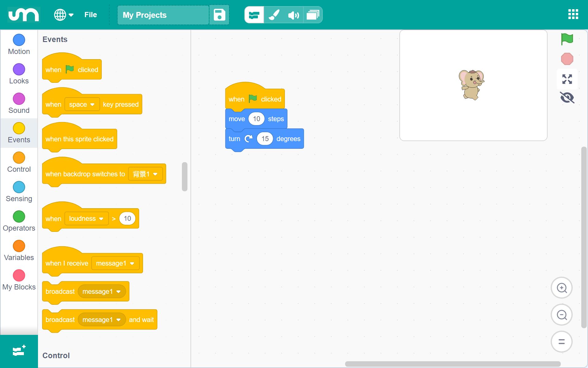Select the Sound category
The image size is (588, 368).
pos(19,103)
